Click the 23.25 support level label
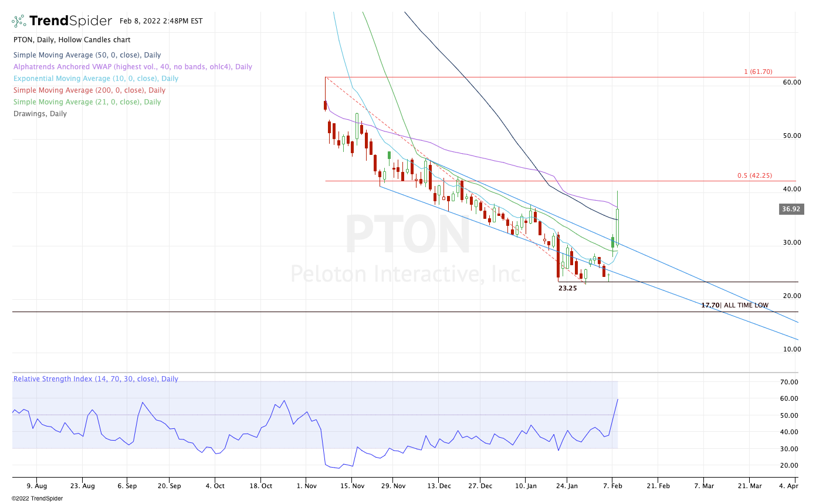 click(x=567, y=288)
